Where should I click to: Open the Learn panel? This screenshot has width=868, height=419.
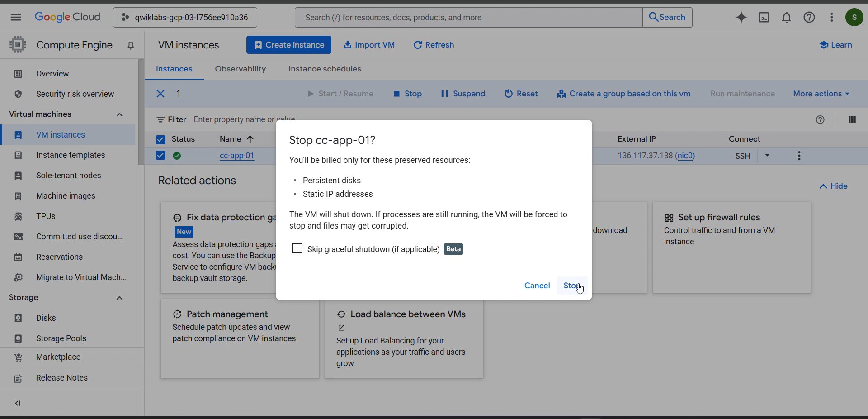836,45
